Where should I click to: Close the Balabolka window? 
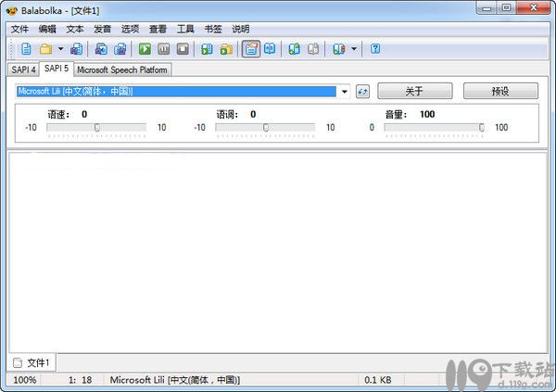pos(533,7)
